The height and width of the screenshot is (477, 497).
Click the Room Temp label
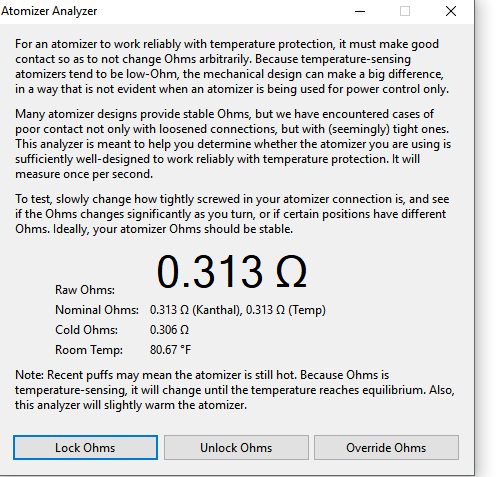89,350
